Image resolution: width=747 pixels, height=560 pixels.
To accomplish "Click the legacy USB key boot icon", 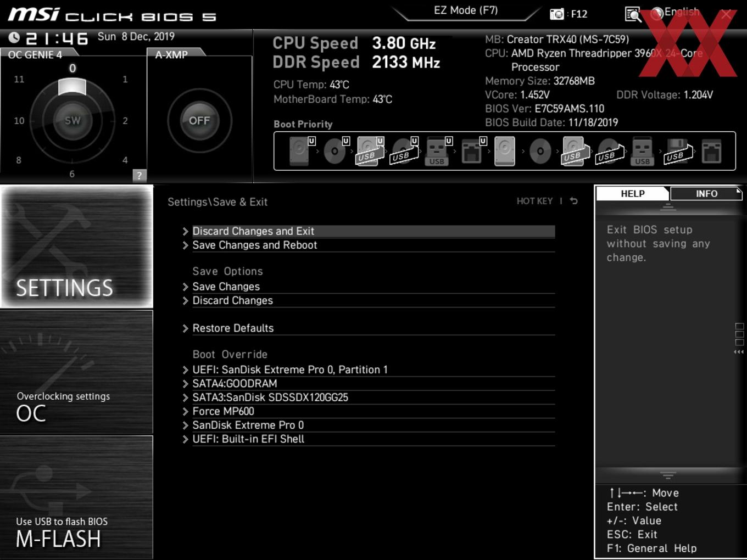I will point(642,151).
